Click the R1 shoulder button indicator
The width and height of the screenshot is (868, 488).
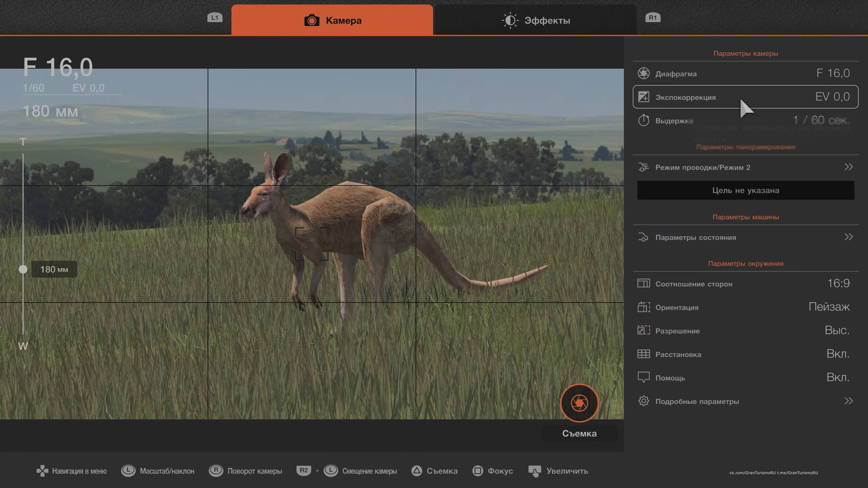653,18
